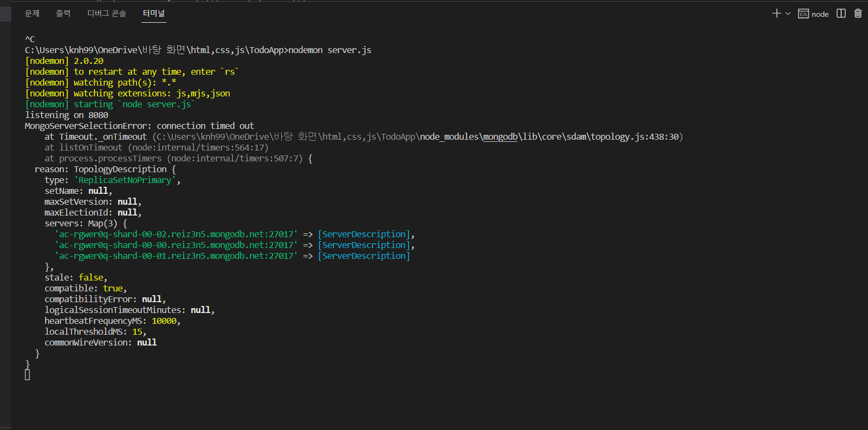Click 'logicalSessionTimeoutMinutes: null' line
The height and width of the screenshot is (430, 868).
[129, 310]
